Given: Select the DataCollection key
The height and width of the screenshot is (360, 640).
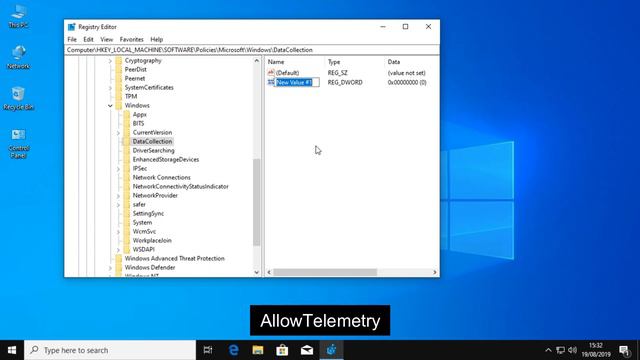Looking at the screenshot, I should coord(152,141).
